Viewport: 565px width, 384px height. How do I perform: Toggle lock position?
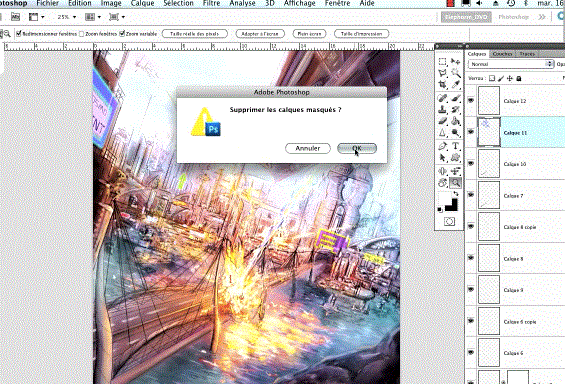tap(510, 78)
